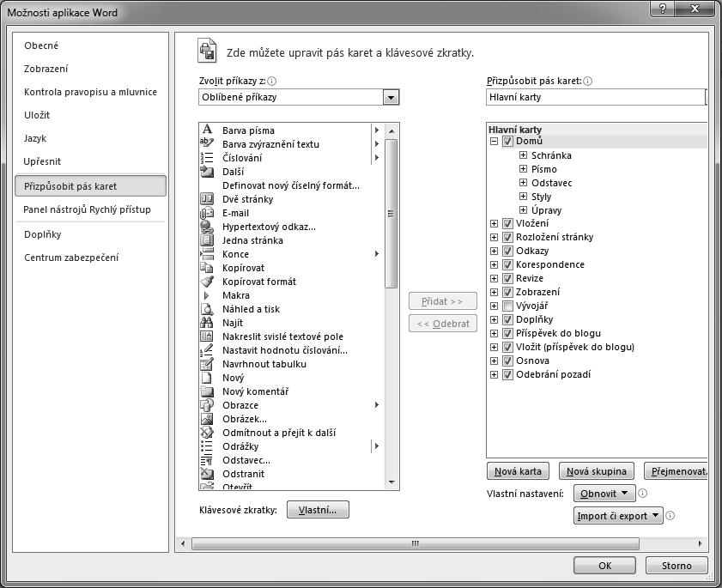722x588 pixels.
Task: Click the Nastavit hodnotu číslování icon
Action: [207, 350]
